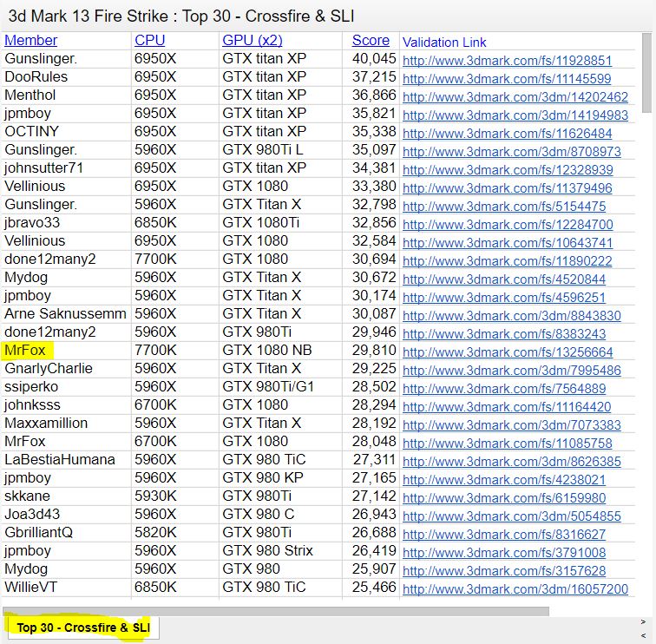Select the Joa3d43 member cell

pyautogui.click(x=66, y=515)
